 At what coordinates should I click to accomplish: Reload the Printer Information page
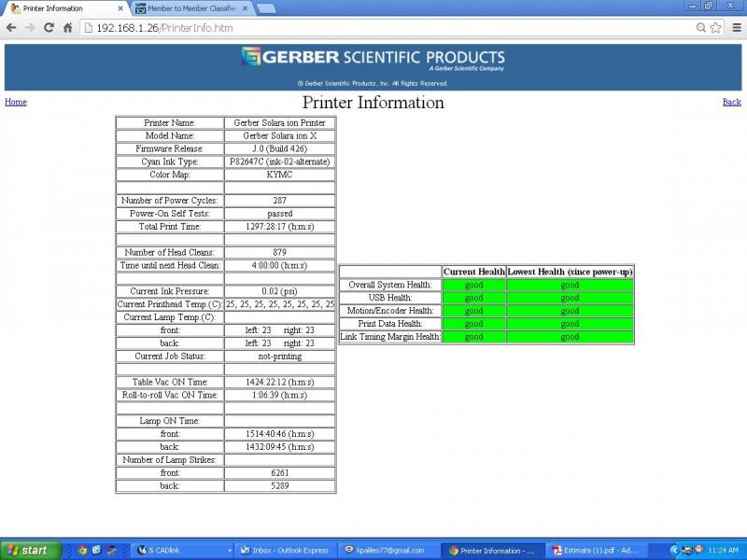(x=49, y=28)
